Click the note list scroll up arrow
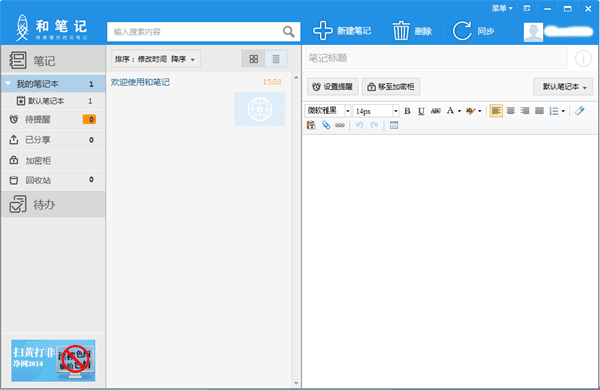This screenshot has height=390, width=600. 296,77
